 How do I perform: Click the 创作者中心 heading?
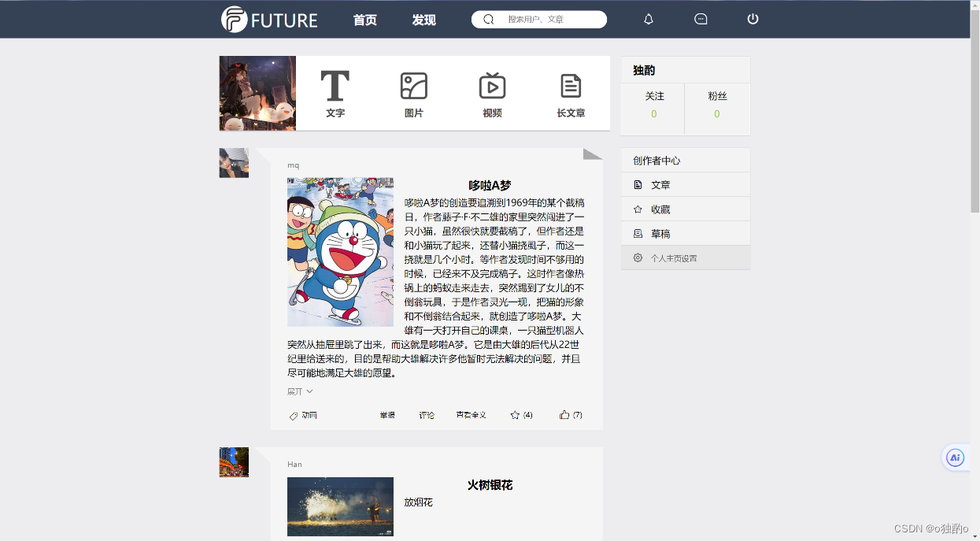click(x=656, y=161)
